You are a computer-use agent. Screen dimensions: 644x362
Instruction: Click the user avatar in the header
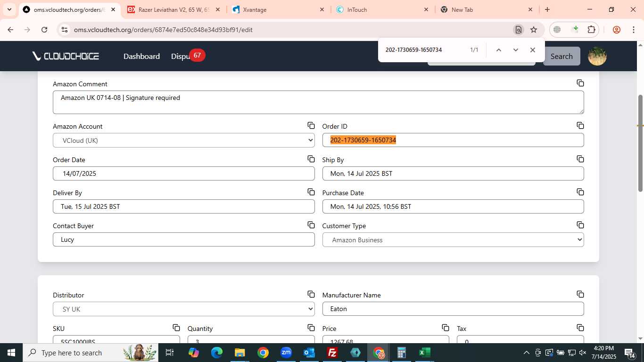597,56
